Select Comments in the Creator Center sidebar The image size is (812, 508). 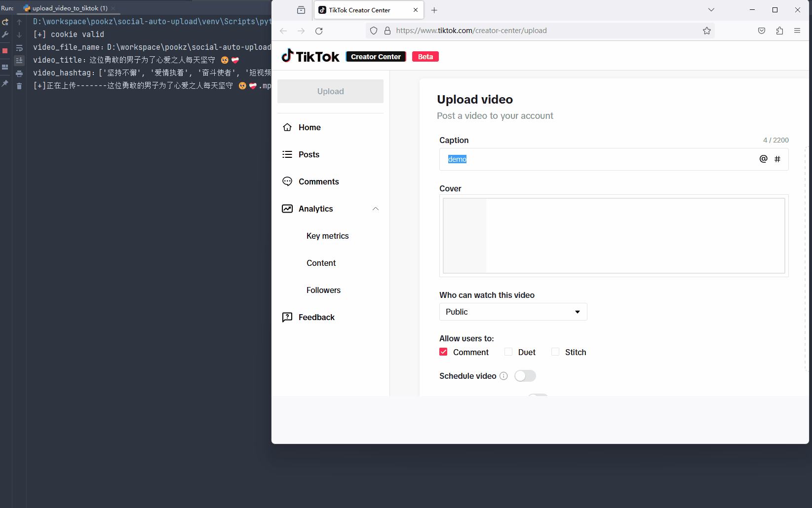318,181
